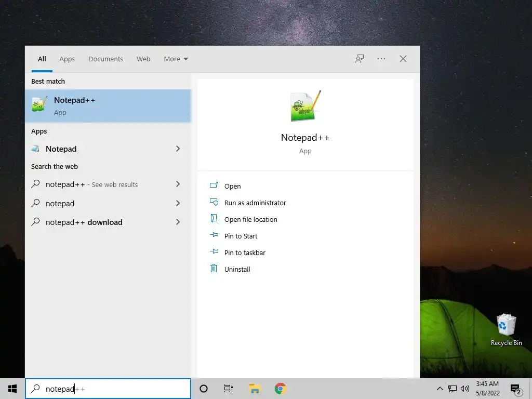Click the 'Search the web' heading

pyautogui.click(x=54, y=166)
